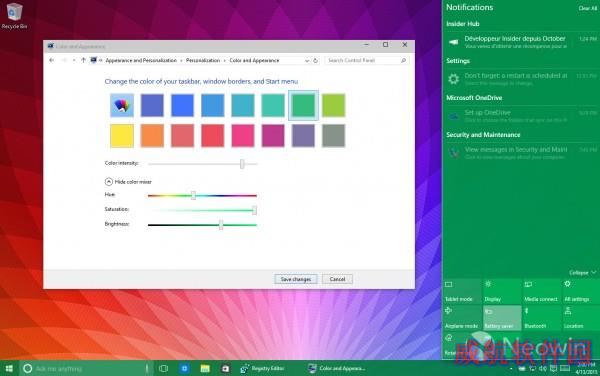Show hidden tray icons arrow

(511, 369)
